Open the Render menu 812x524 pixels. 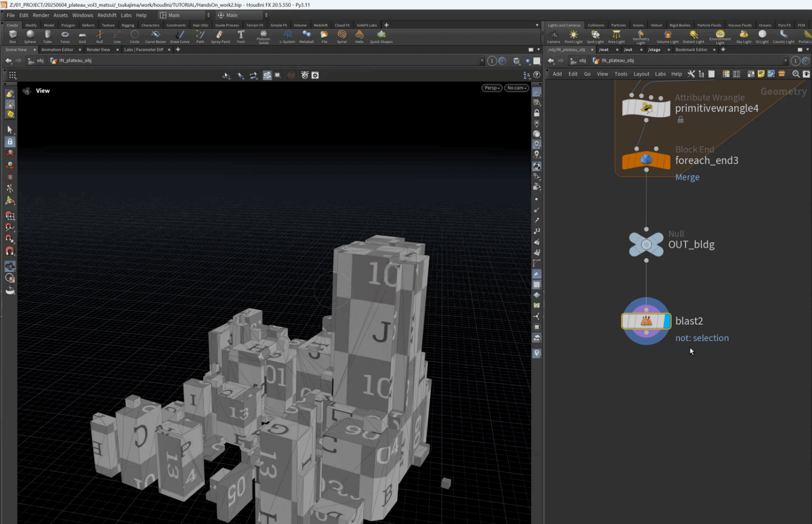[x=41, y=15]
